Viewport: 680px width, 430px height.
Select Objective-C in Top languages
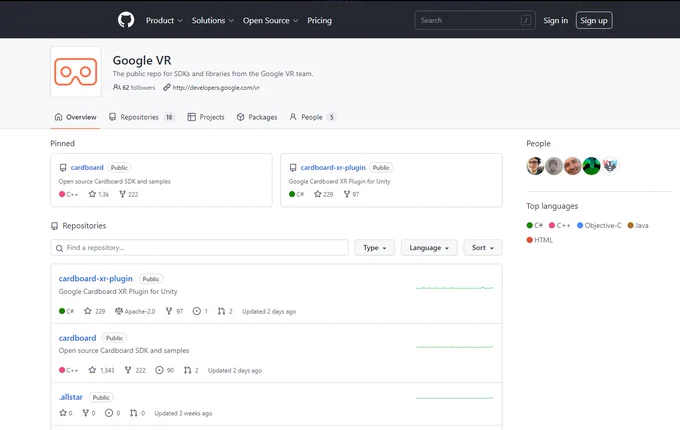pos(599,225)
